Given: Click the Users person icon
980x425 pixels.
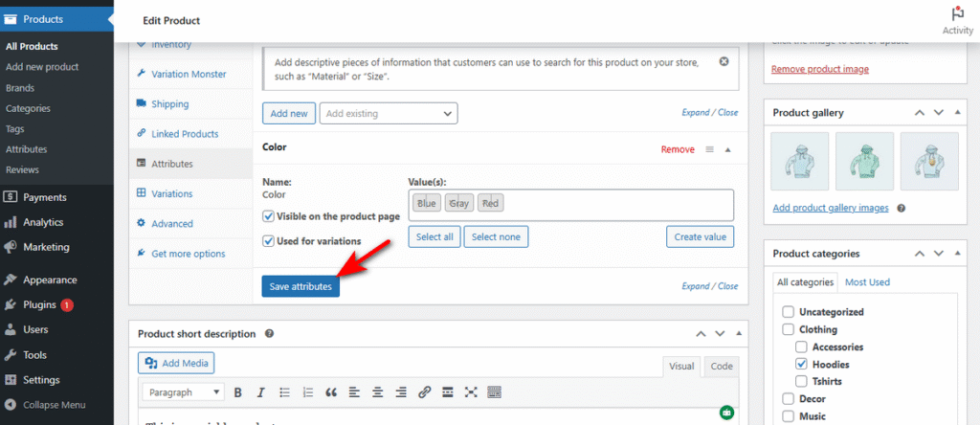Looking at the screenshot, I should coord(10,329).
